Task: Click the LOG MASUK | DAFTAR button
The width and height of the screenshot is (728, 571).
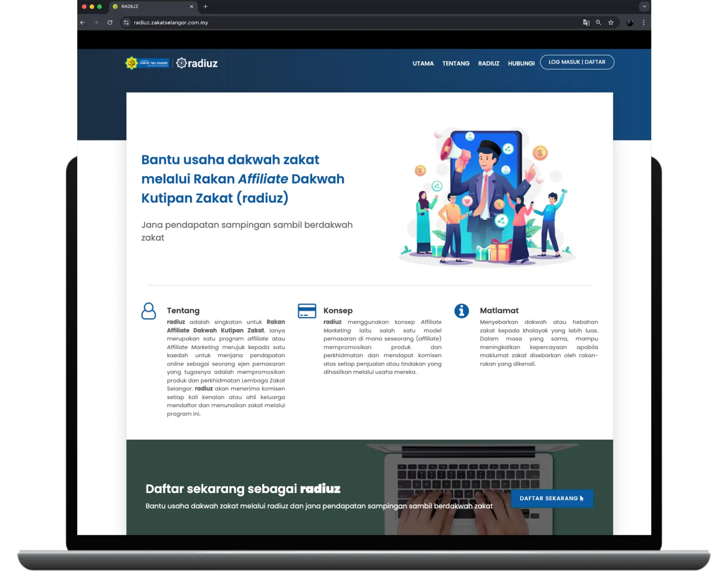Action: coord(577,62)
